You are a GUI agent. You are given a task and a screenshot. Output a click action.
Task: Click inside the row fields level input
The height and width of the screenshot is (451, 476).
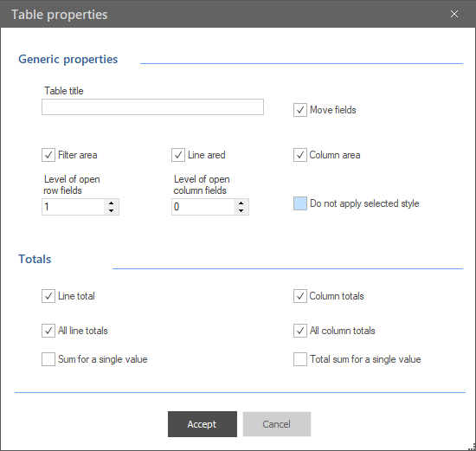pos(74,207)
